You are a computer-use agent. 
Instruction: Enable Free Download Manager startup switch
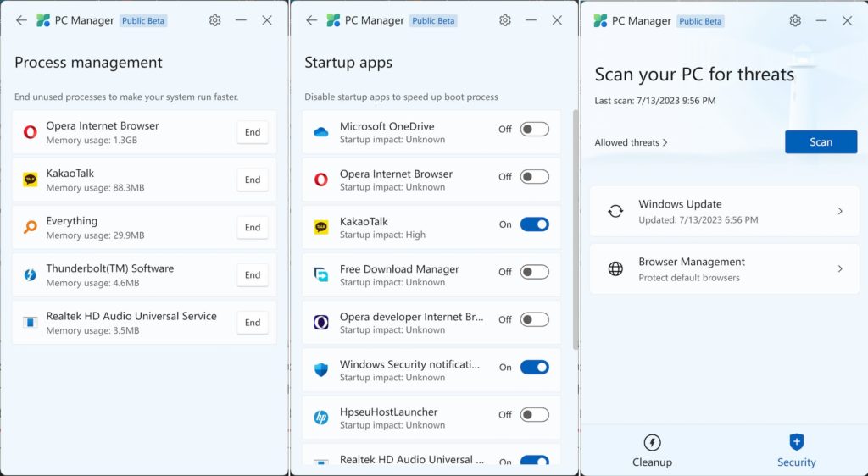[535, 272]
